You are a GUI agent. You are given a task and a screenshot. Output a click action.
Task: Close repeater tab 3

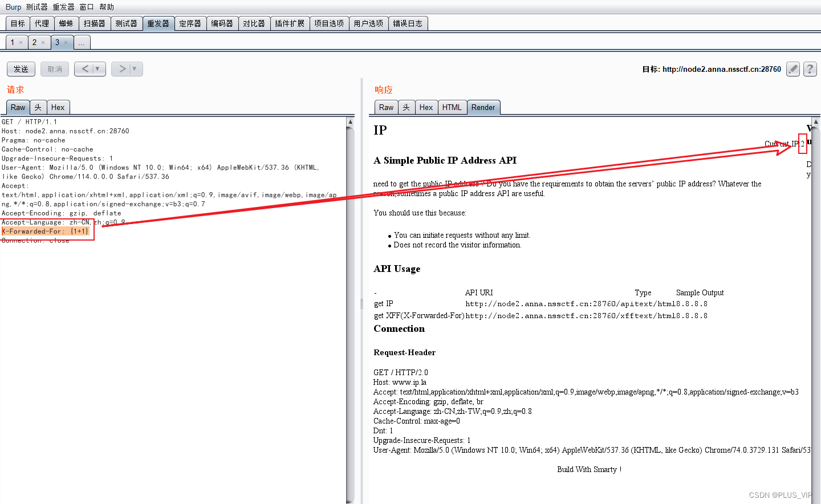66,43
